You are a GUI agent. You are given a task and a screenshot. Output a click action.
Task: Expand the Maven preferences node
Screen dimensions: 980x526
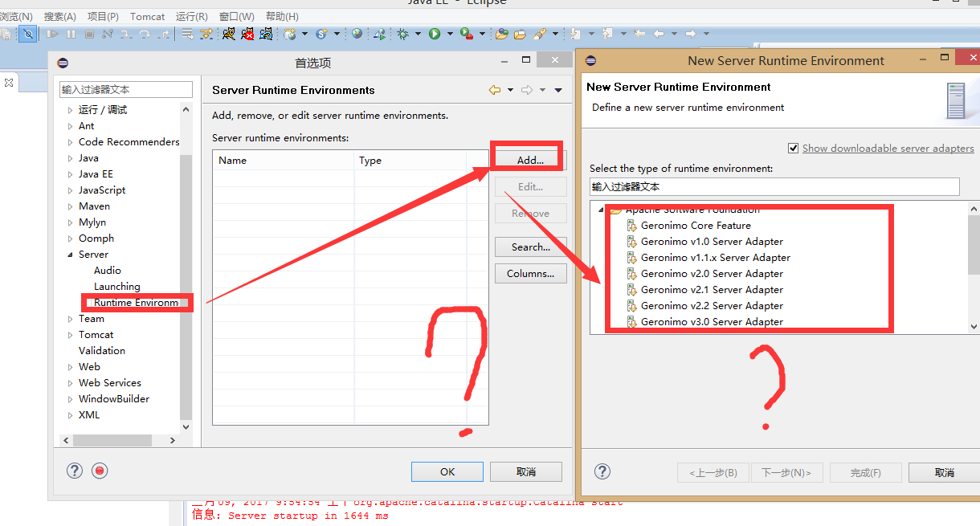71,206
